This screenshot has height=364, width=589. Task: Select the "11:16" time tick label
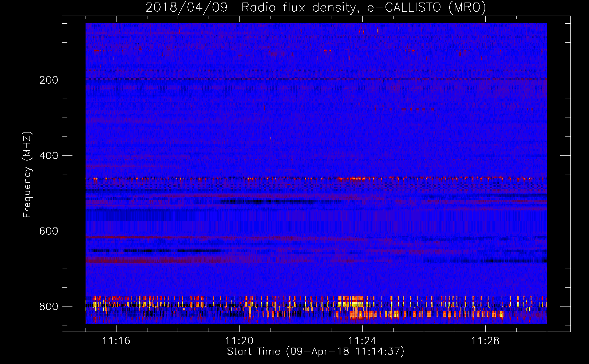click(116, 341)
